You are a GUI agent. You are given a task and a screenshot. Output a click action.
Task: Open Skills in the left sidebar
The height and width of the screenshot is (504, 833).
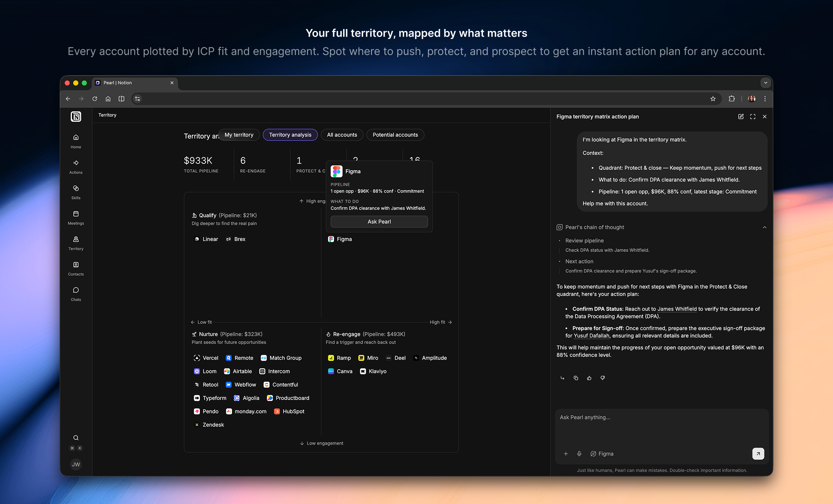(76, 192)
